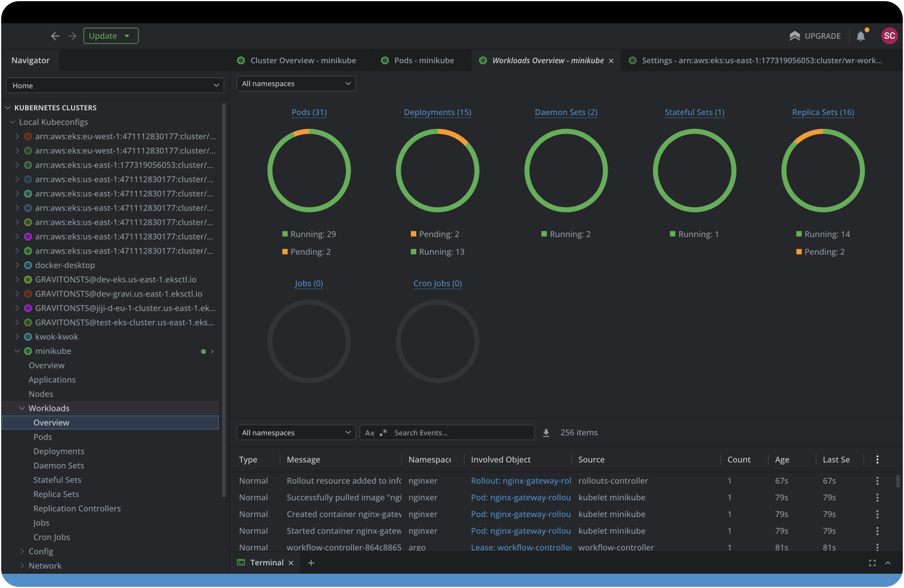The height and width of the screenshot is (588, 904).
Task: Collapse the Workloads tree section
Action: pyautogui.click(x=22, y=408)
